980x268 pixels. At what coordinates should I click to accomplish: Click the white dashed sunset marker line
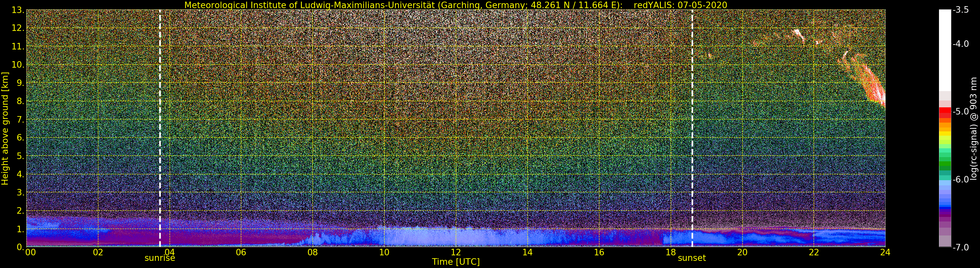click(x=692, y=128)
